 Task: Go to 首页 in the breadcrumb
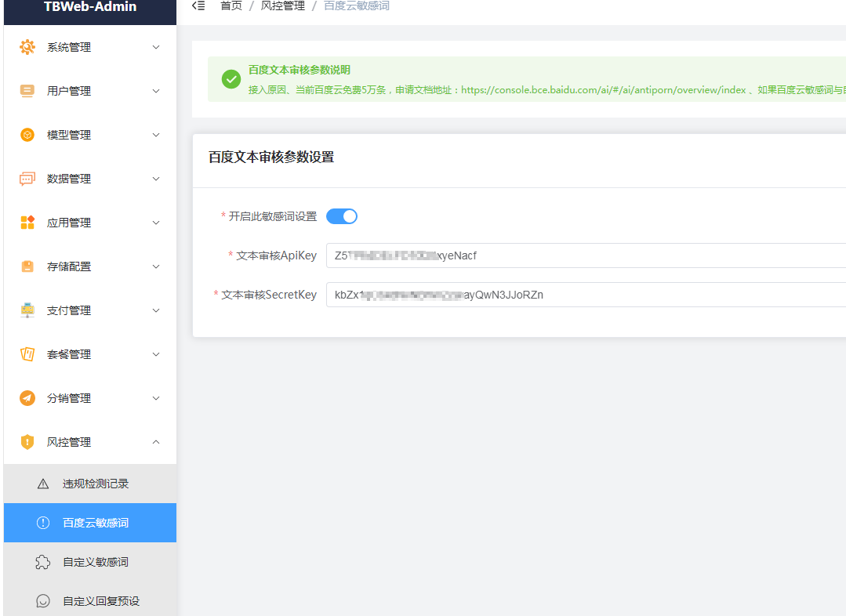click(231, 6)
